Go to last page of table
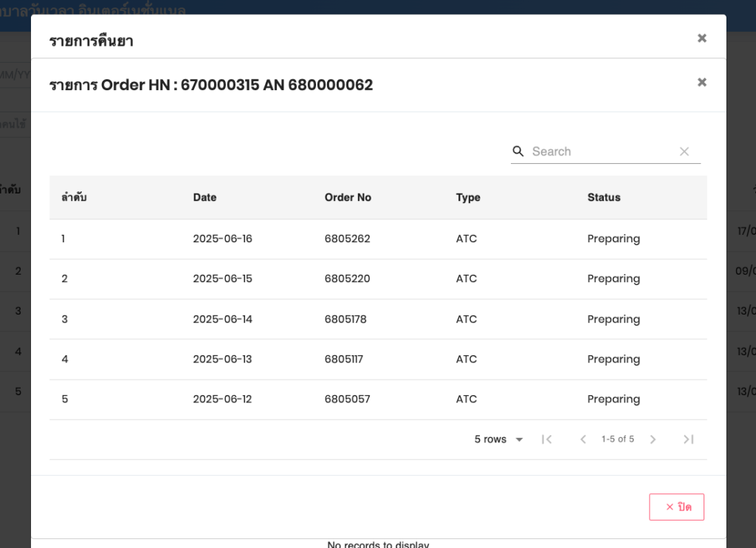The image size is (756, 548). pos(688,439)
